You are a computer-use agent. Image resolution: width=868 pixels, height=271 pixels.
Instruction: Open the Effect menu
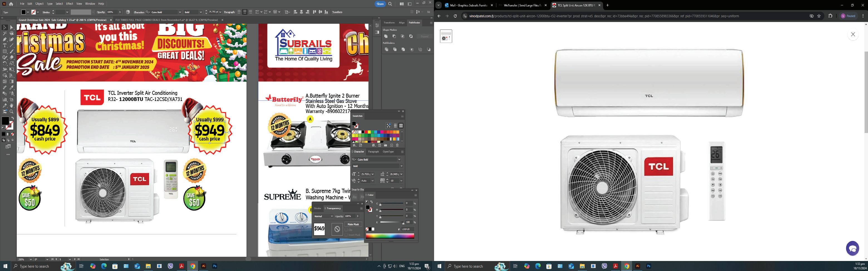pos(69,4)
